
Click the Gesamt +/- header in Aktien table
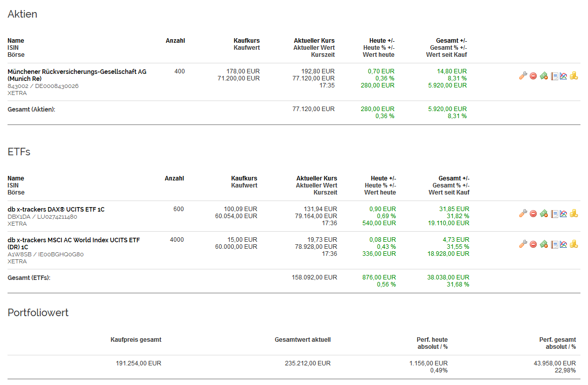[451, 41]
